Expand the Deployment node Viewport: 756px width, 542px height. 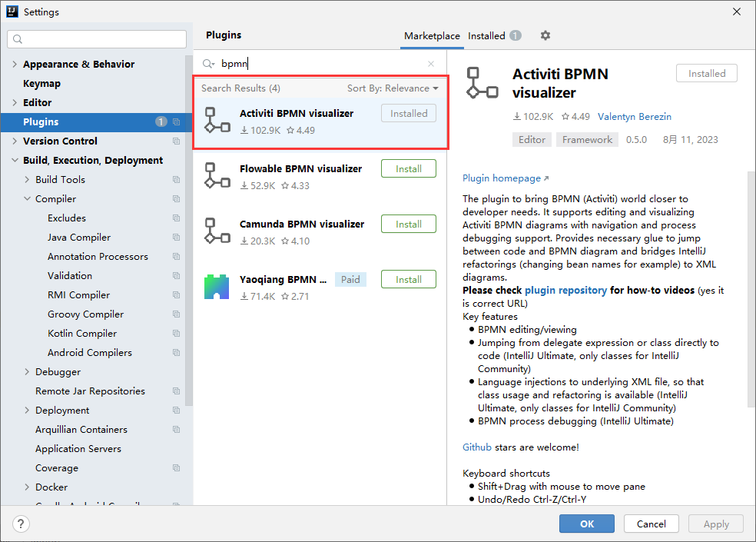click(x=27, y=411)
